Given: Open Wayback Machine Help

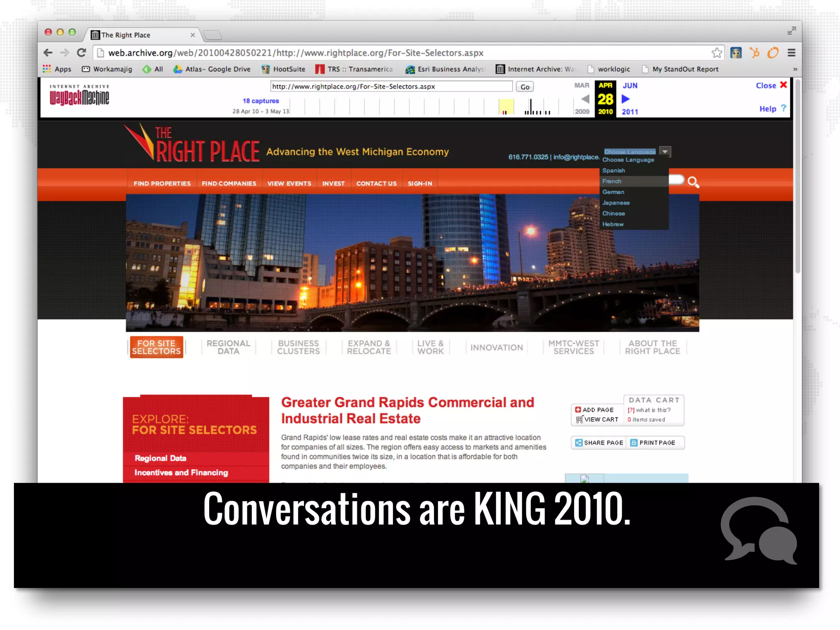Looking at the screenshot, I should coord(772,109).
